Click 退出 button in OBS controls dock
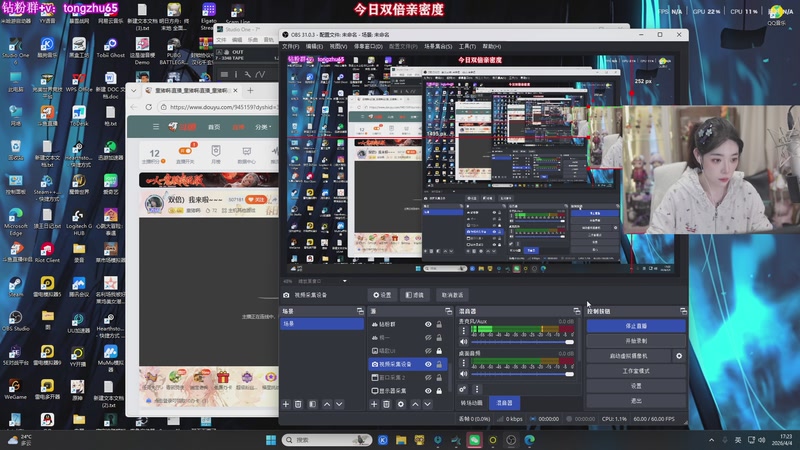Screen dimensions: 800x450 (636, 401)
